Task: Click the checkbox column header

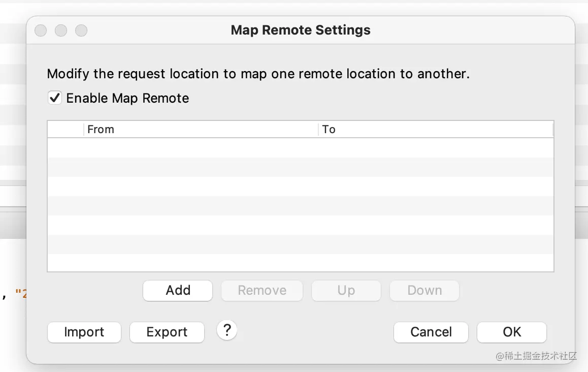Action: (x=66, y=129)
